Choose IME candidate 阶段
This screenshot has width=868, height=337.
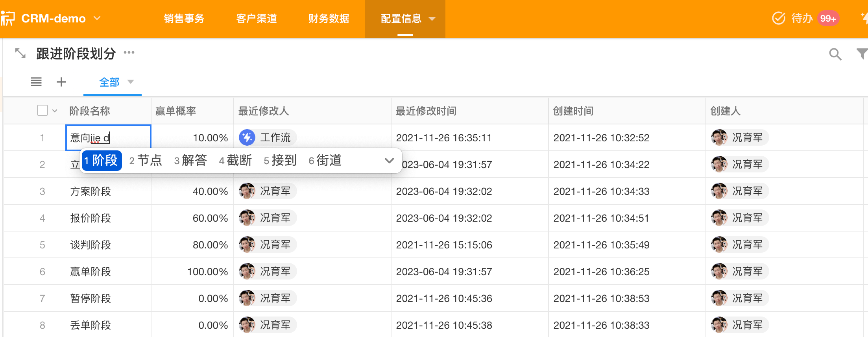tap(102, 161)
